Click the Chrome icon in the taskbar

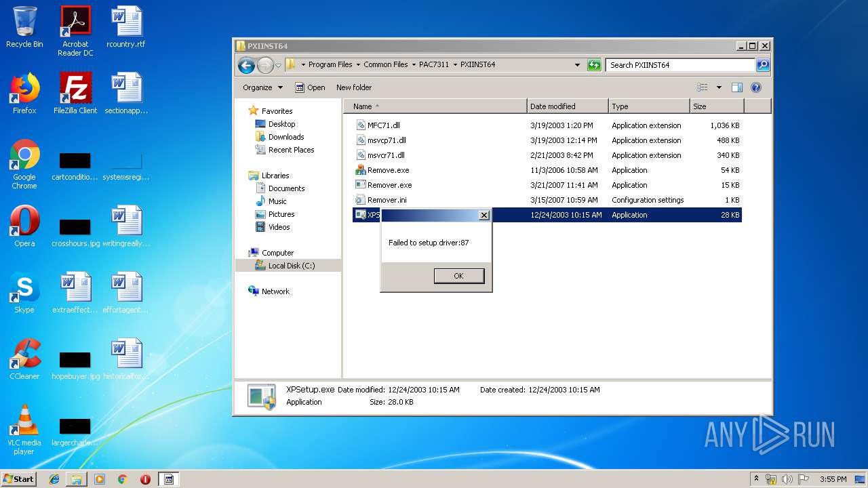point(122,479)
